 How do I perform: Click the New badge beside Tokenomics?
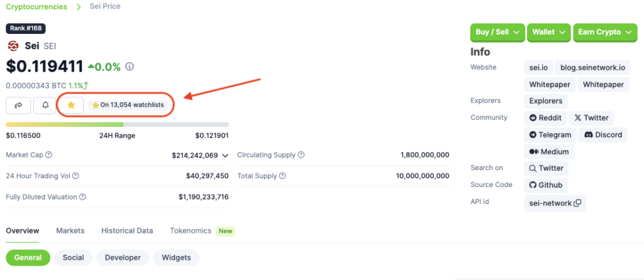226,231
